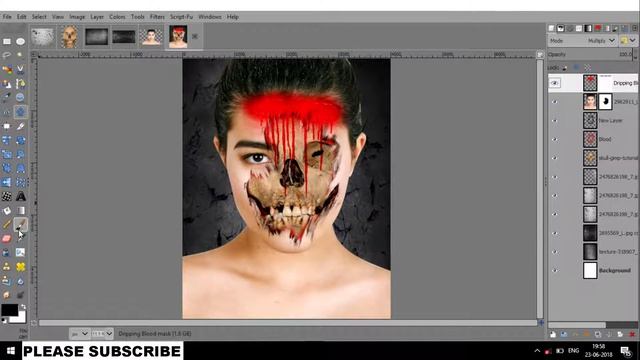Select the pink Eraser tool
Viewport: 640px width, 360px height.
tap(7, 238)
